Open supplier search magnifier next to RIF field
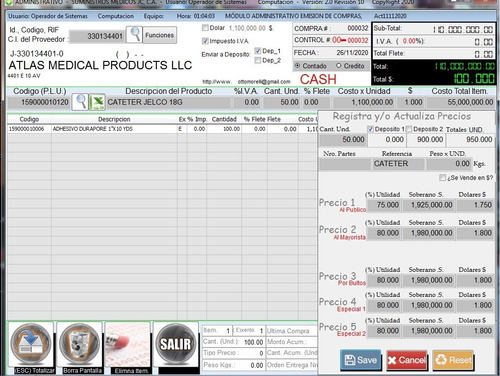The height and width of the screenshot is (376, 500). tap(134, 34)
